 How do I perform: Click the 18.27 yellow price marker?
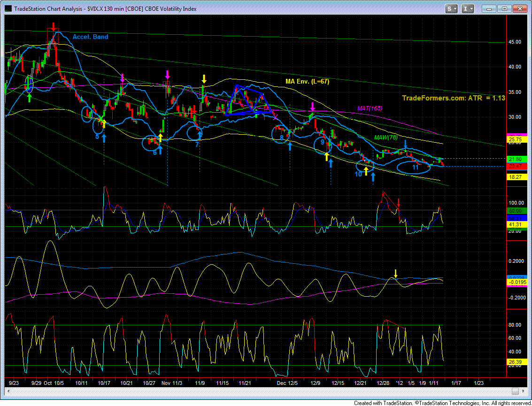[x=517, y=177]
